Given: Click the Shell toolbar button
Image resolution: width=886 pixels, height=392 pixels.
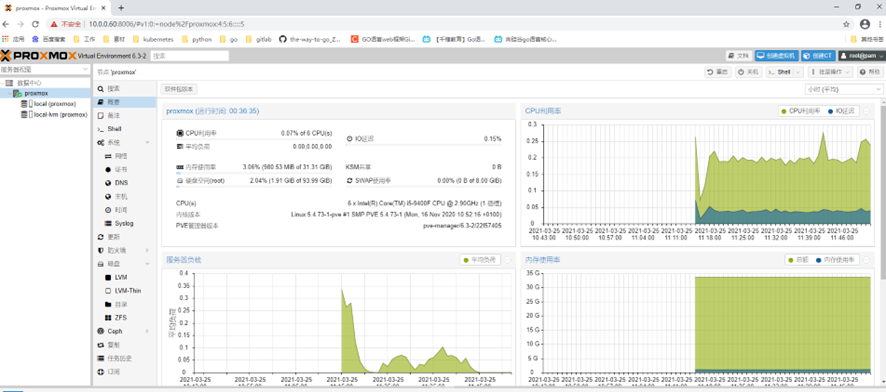Looking at the screenshot, I should click(780, 72).
